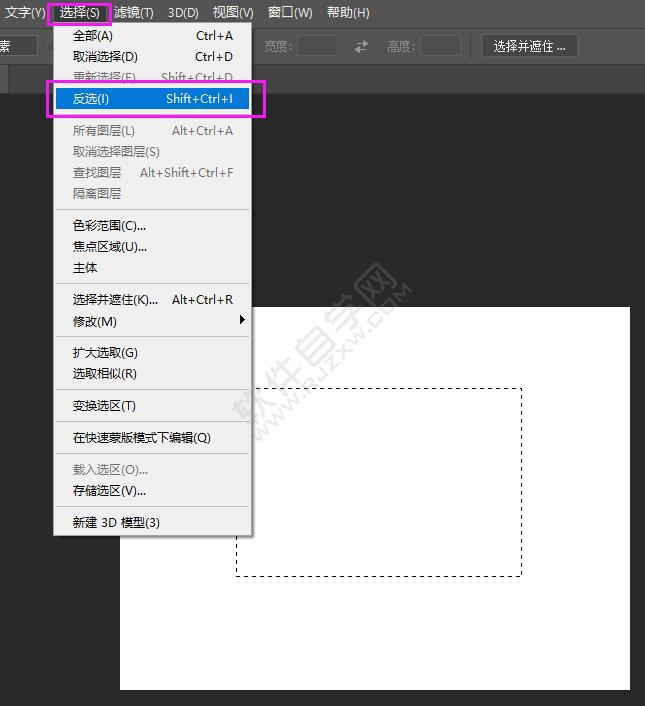Expand the 修改(M) submenu
The height and width of the screenshot is (706, 645).
point(153,321)
